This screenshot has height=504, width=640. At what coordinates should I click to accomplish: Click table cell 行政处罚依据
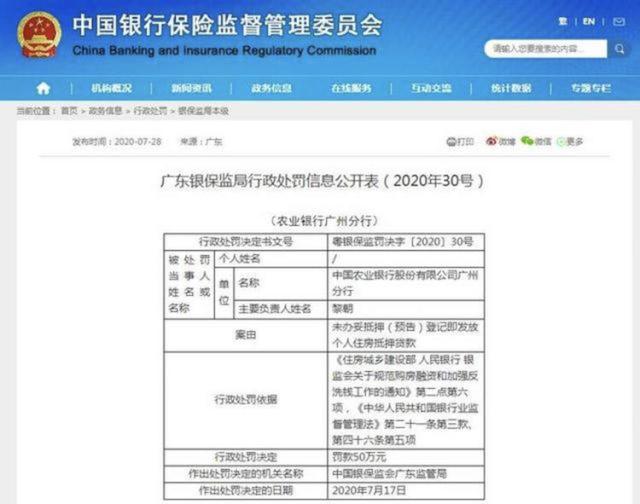click(x=246, y=400)
